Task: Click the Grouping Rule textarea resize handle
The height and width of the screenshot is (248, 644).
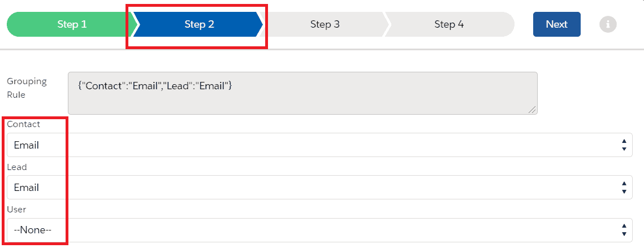Action: click(x=532, y=110)
